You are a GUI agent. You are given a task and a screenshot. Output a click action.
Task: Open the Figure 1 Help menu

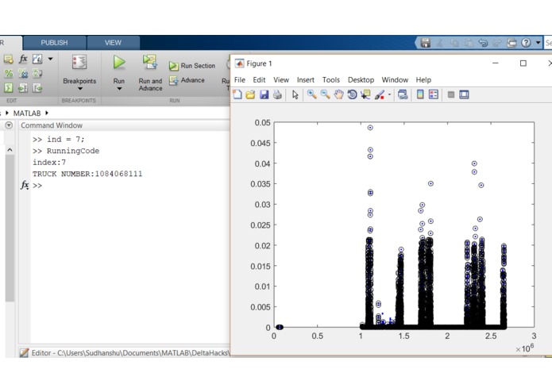pos(423,80)
